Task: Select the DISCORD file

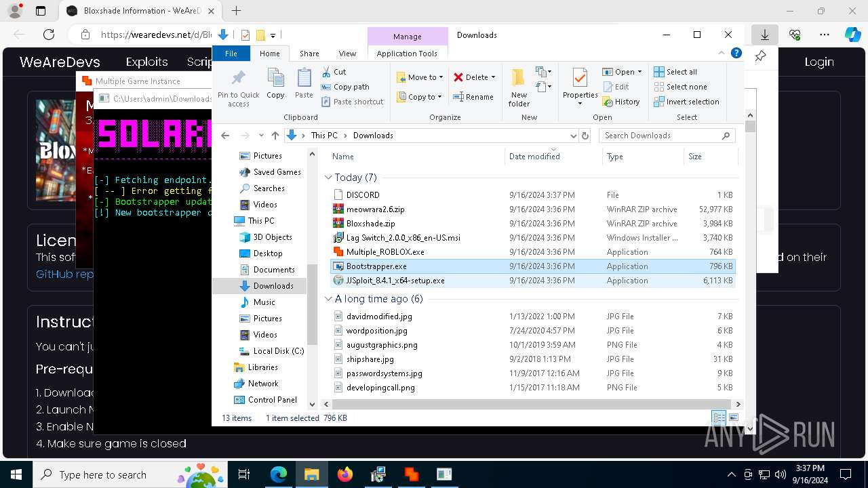Action: (x=533, y=195)
